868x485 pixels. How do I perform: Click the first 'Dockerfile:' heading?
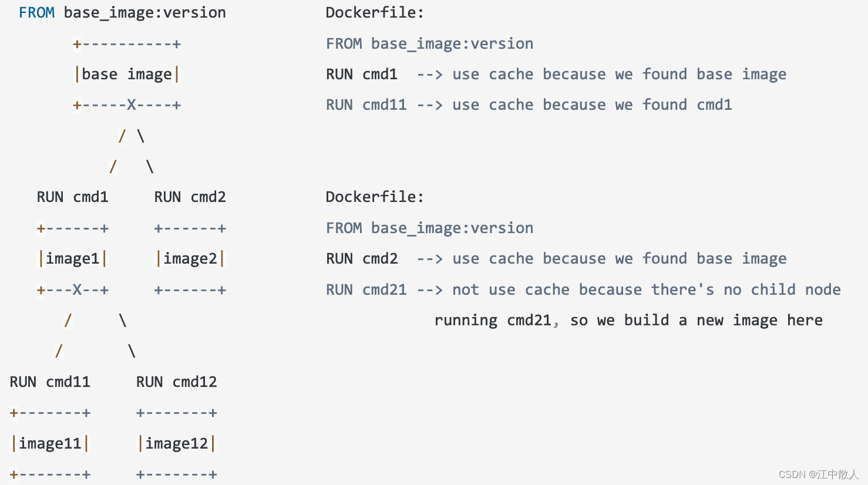click(375, 13)
